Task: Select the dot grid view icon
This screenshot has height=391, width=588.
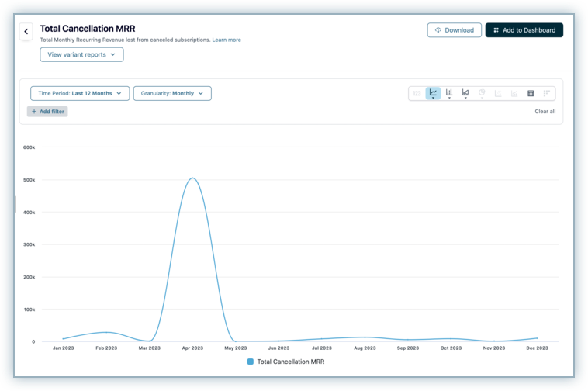Action: pyautogui.click(x=547, y=93)
